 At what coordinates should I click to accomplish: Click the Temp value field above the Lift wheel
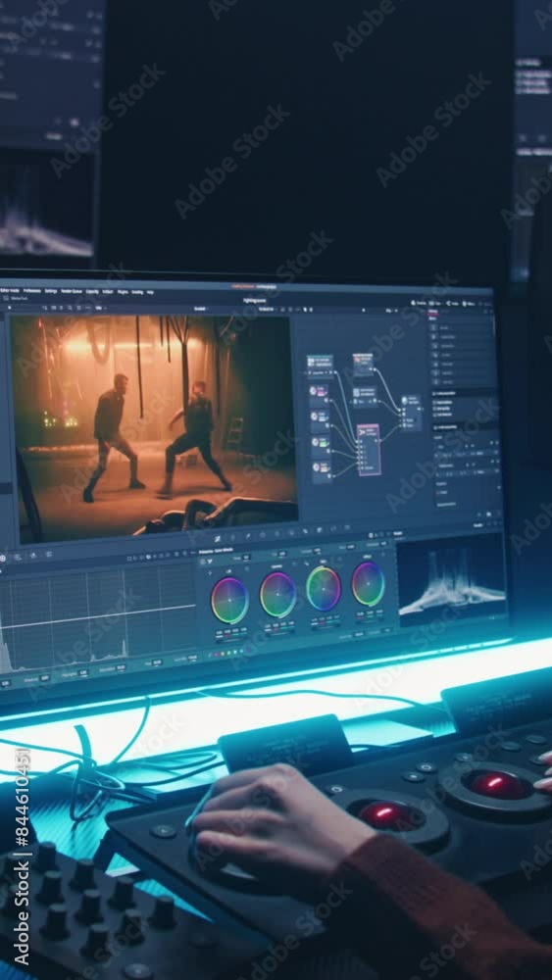[246, 558]
